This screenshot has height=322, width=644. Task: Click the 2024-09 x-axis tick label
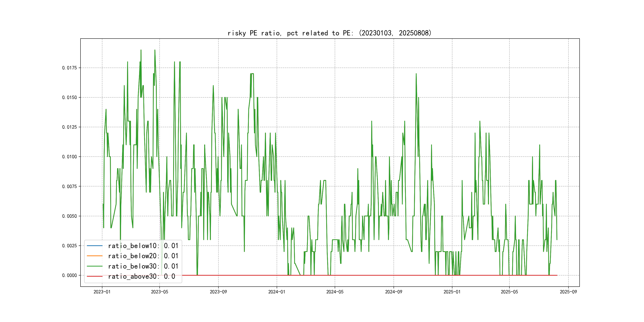pos(394,292)
